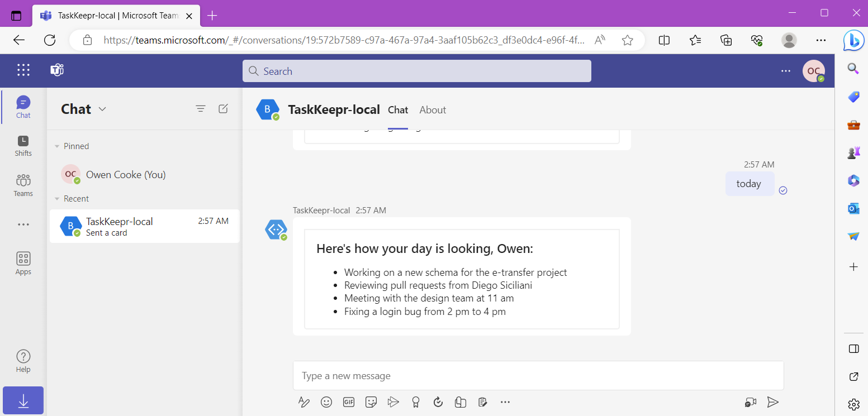Click 'Fixing a login bug' list item
Image resolution: width=868 pixels, height=416 pixels.
click(425, 312)
